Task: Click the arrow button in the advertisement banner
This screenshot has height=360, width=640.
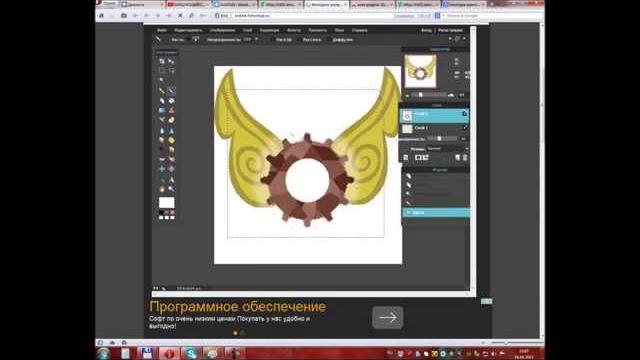Action: [x=387, y=317]
